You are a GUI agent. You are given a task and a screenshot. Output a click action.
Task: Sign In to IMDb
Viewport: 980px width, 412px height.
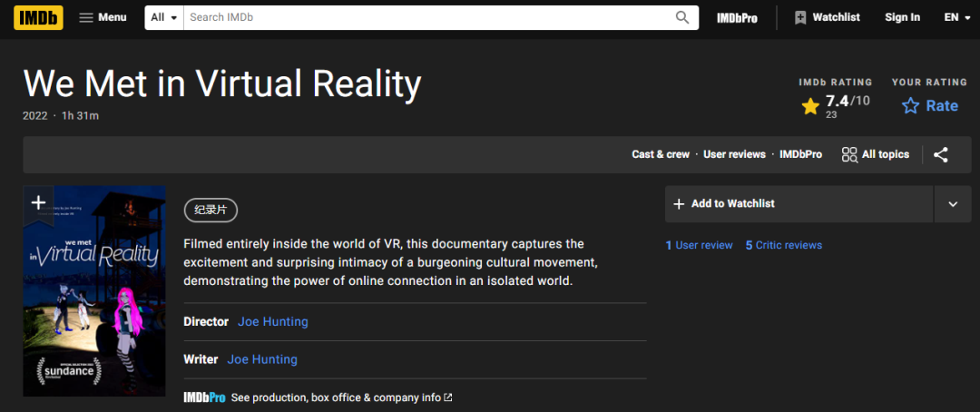pyautogui.click(x=902, y=17)
